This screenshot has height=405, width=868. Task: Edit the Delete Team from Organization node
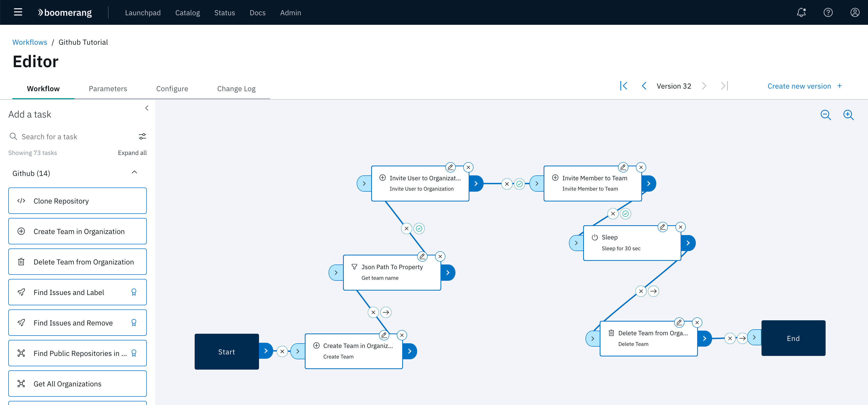pyautogui.click(x=679, y=322)
